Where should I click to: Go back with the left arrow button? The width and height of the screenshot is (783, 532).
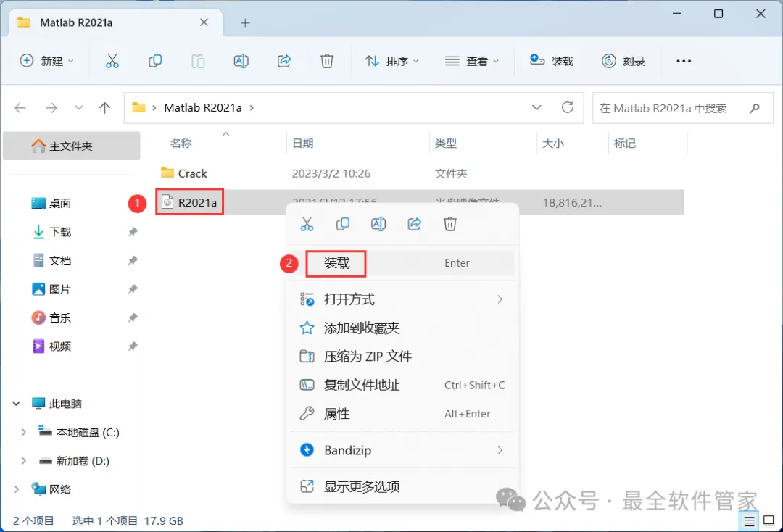(x=20, y=108)
